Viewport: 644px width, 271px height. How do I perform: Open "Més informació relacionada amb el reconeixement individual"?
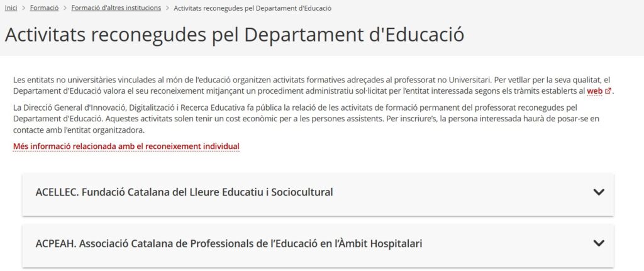coord(126,147)
